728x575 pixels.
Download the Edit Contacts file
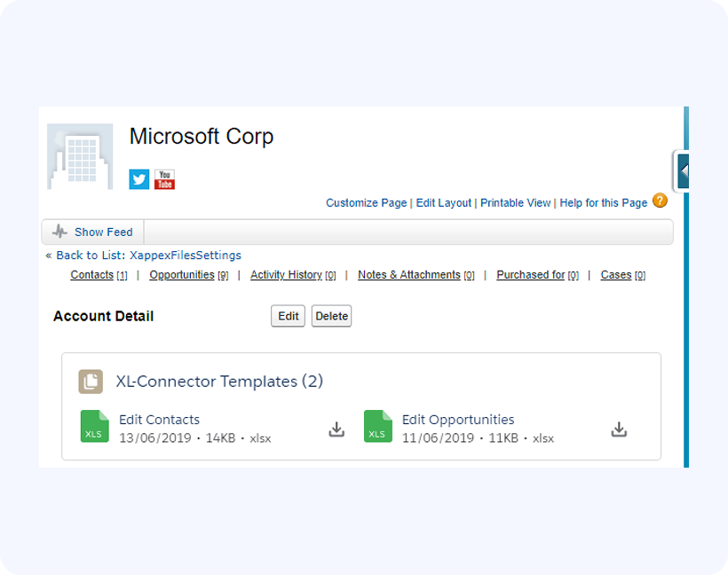pos(336,429)
